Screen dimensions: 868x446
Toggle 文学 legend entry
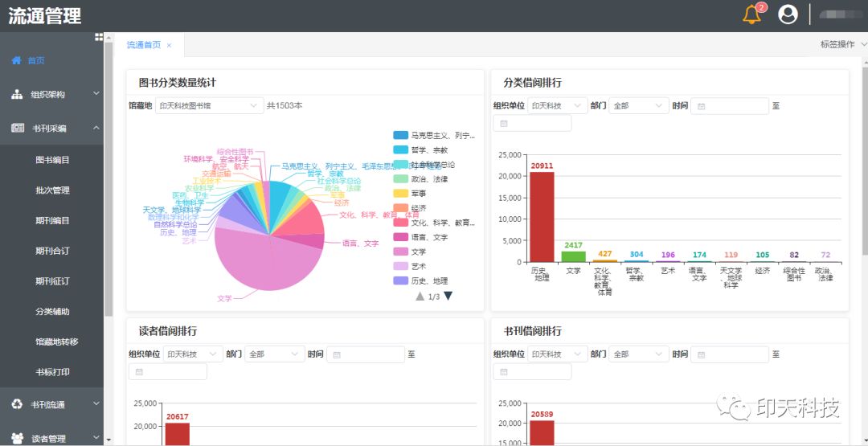point(410,252)
